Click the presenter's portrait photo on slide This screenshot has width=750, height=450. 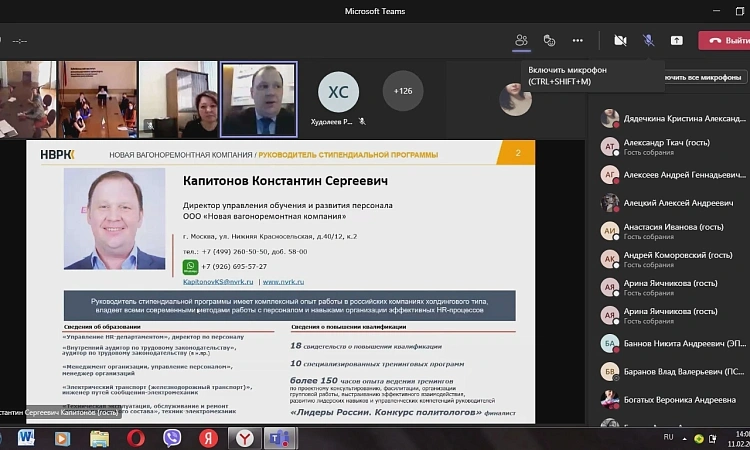(114, 219)
